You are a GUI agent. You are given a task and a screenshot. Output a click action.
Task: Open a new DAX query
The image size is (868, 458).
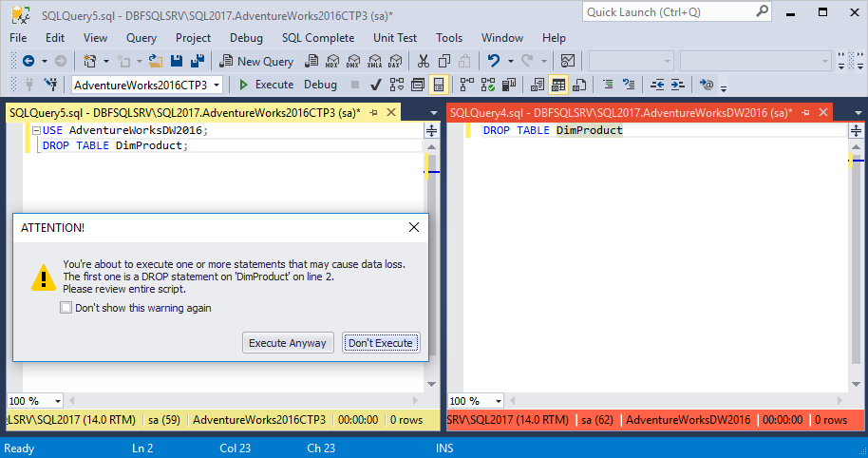click(x=395, y=61)
